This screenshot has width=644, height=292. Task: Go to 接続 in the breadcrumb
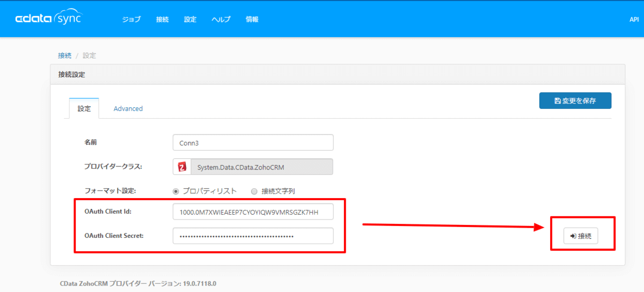pos(64,55)
